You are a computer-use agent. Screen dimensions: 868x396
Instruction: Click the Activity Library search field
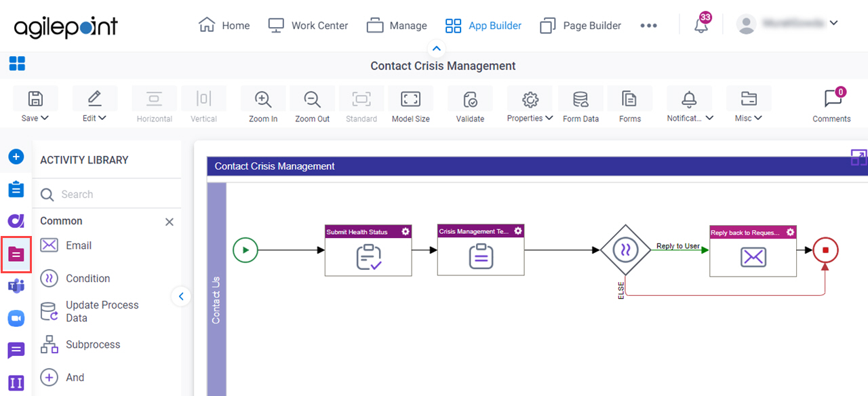pyautogui.click(x=106, y=195)
